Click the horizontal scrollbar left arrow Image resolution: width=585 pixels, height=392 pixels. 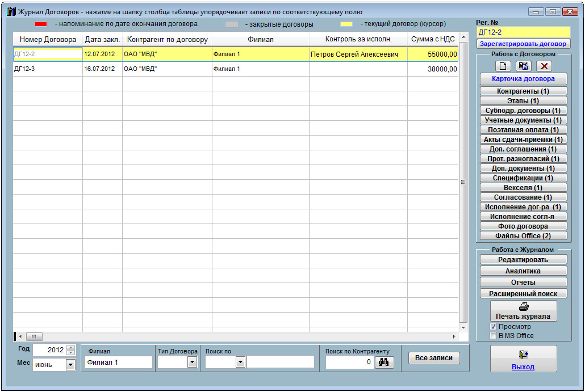click(x=20, y=336)
